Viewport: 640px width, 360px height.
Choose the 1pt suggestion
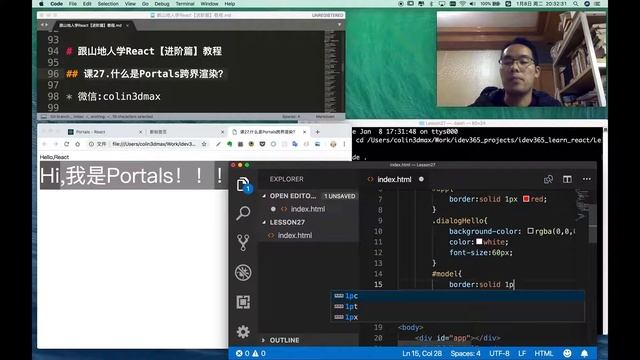[x=457, y=306]
